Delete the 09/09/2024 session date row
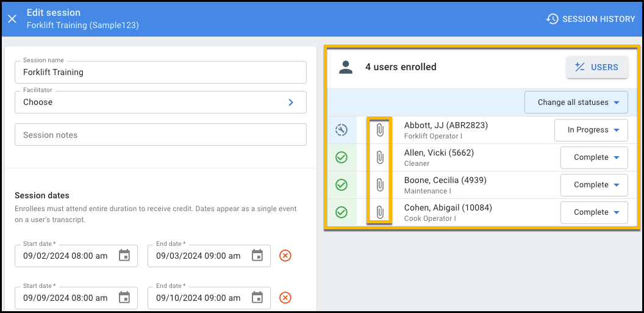644x313 pixels. [285, 298]
